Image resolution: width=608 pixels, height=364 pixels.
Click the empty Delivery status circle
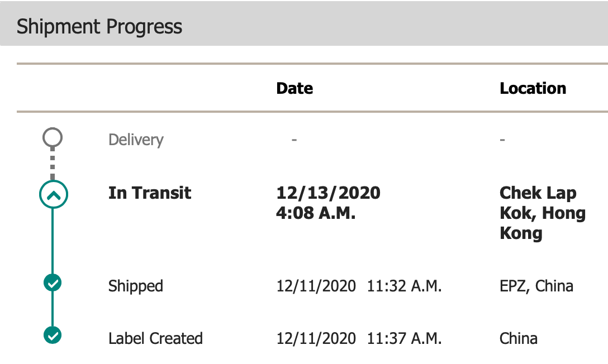pos(53,138)
